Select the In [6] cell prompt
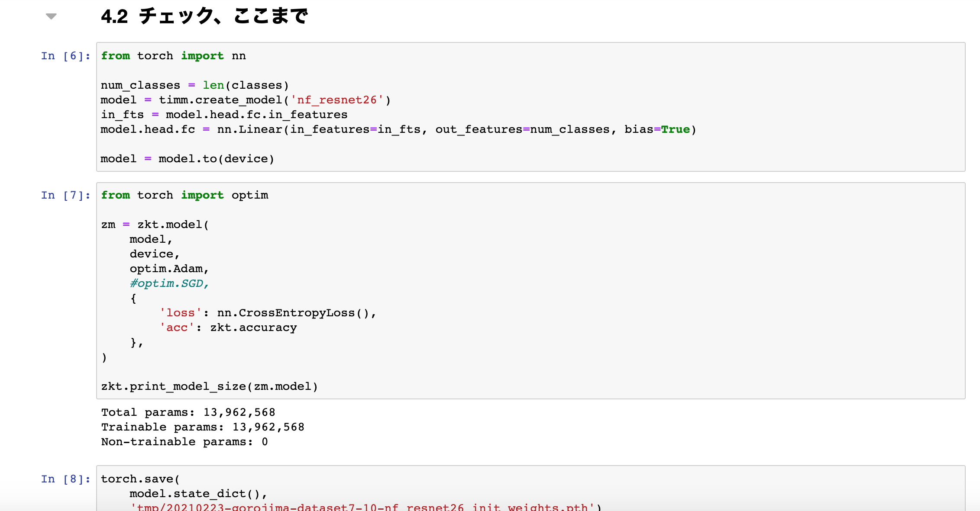The height and width of the screenshot is (511, 980). tap(66, 56)
